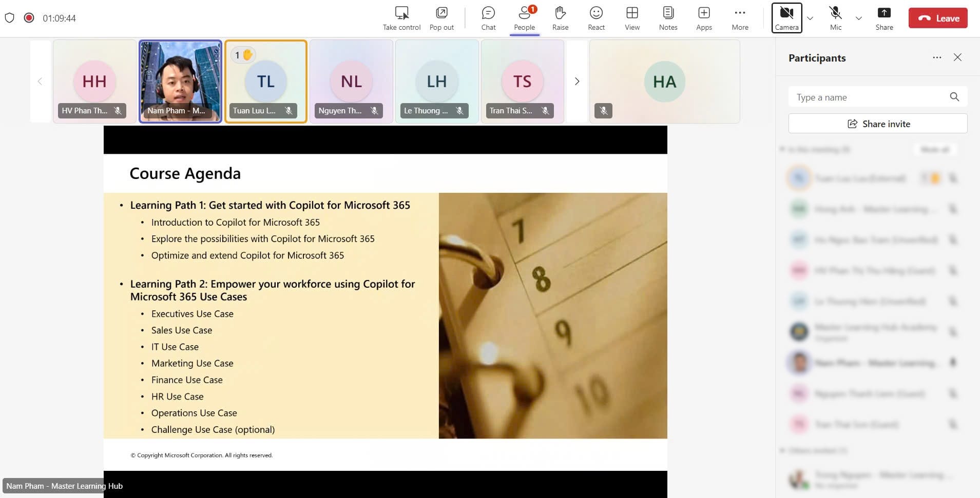Close the Participants panel
The image size is (980, 498).
(x=957, y=57)
